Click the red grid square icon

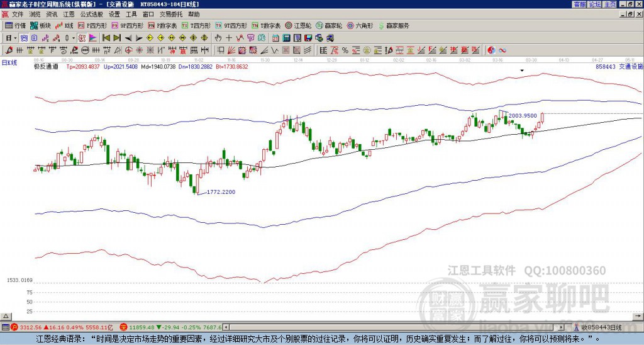point(286,50)
